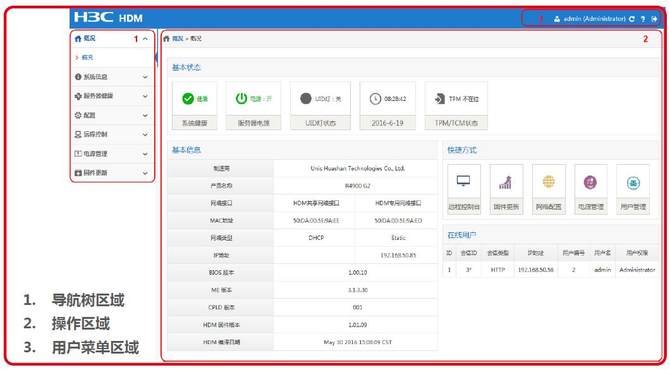Expand the system information menu chevron

145,77
